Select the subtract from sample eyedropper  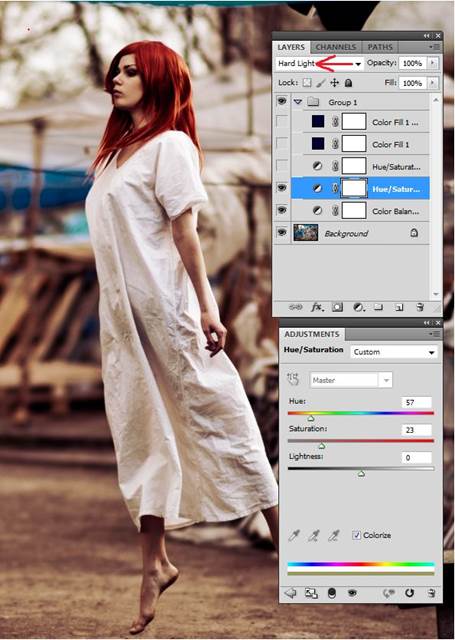pyautogui.click(x=334, y=535)
